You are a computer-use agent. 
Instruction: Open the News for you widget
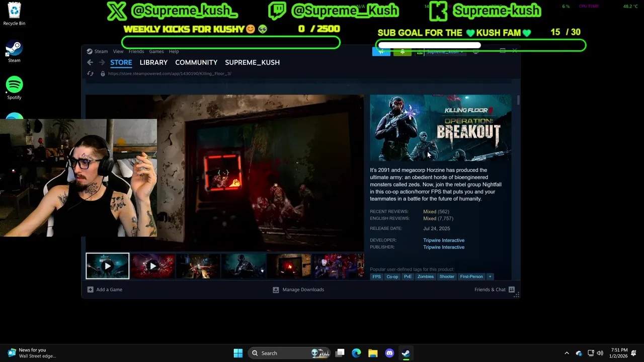[32, 353]
